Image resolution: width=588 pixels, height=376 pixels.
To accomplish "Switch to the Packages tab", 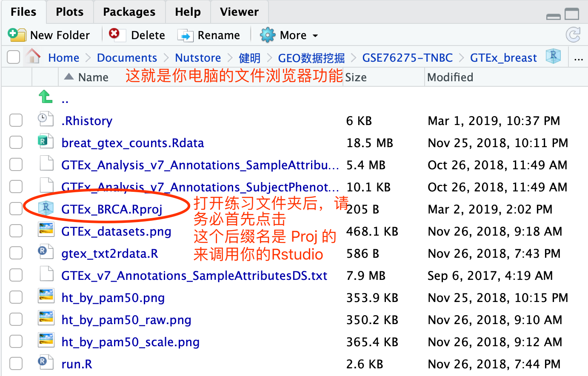I will [129, 12].
